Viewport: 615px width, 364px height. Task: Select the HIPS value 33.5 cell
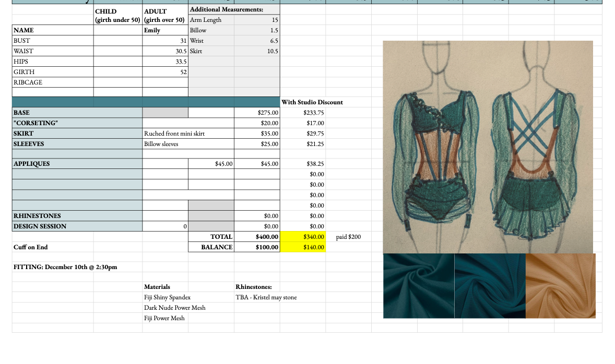click(x=165, y=62)
